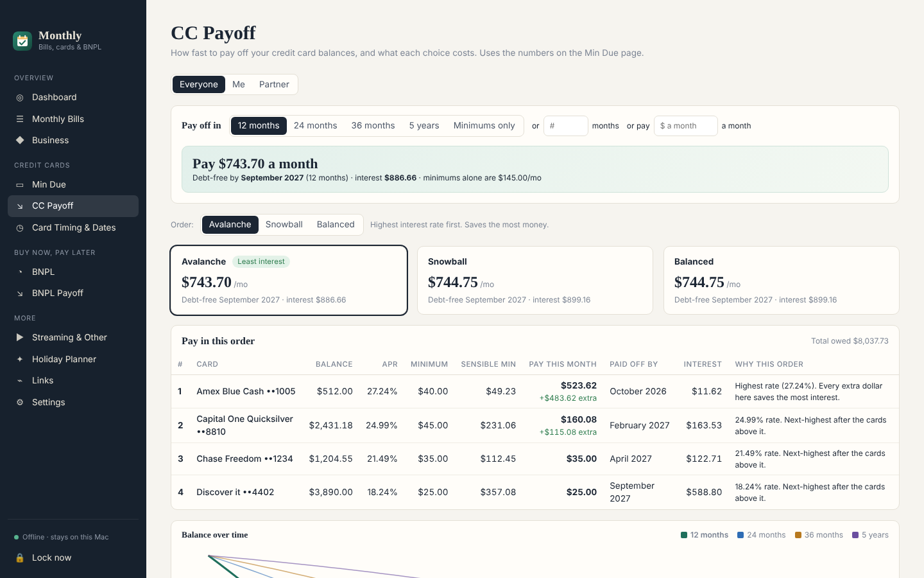Click the +$115.08 extra label

click(568, 432)
